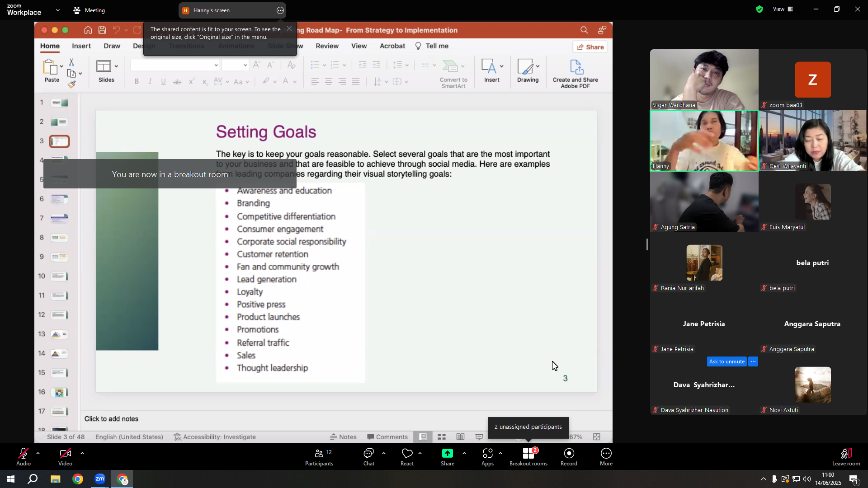This screenshot has height=488, width=868.
Task: Toggle Underline formatting
Action: (x=164, y=82)
